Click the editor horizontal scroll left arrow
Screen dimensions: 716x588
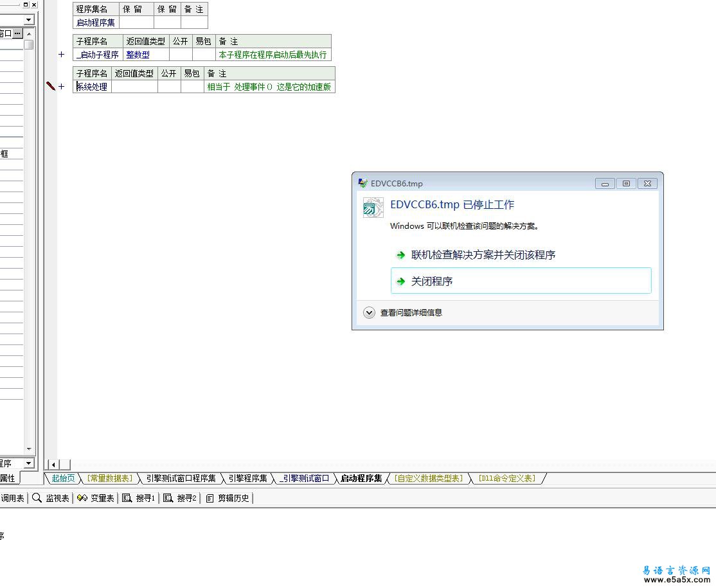point(53,465)
